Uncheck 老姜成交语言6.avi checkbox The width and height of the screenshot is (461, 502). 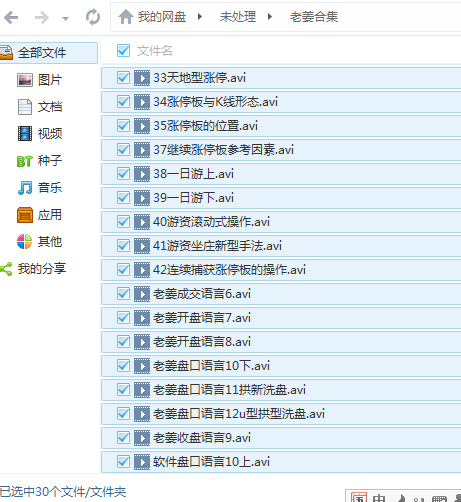(123, 294)
